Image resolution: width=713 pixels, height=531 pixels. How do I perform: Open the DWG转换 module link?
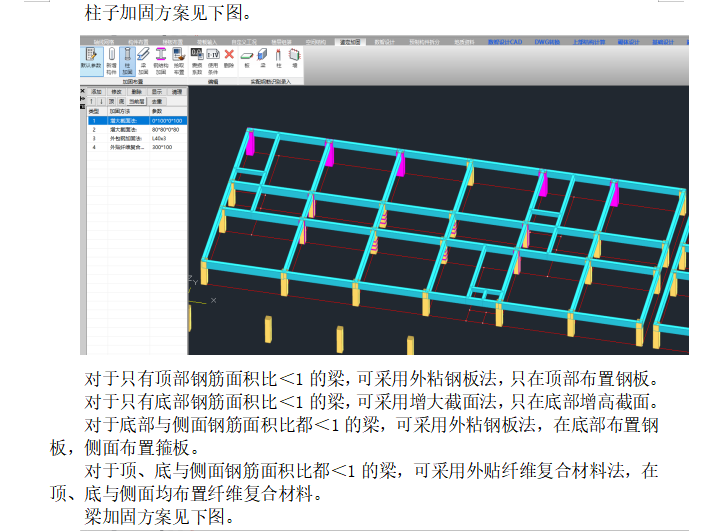547,42
